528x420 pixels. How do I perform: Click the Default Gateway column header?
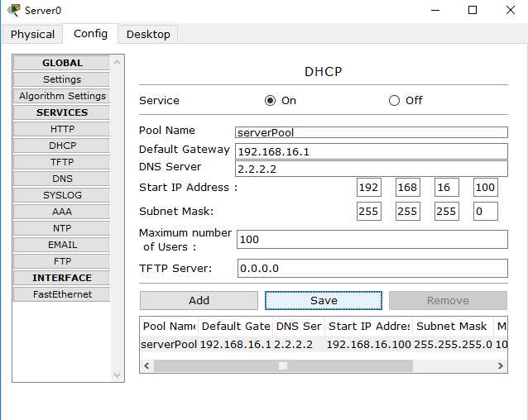(236, 327)
